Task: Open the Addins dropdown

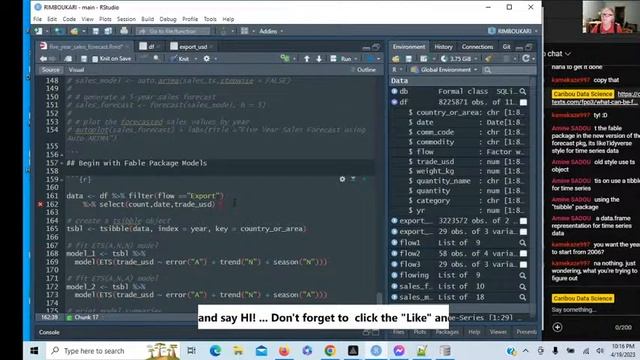Action: tap(271, 31)
